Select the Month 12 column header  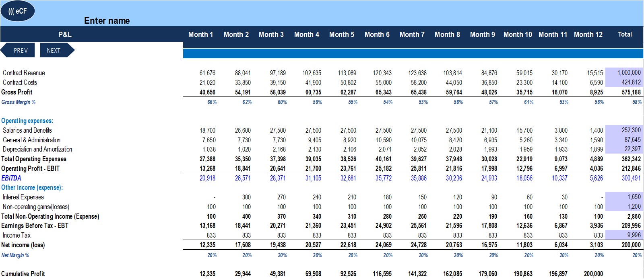[x=588, y=35]
